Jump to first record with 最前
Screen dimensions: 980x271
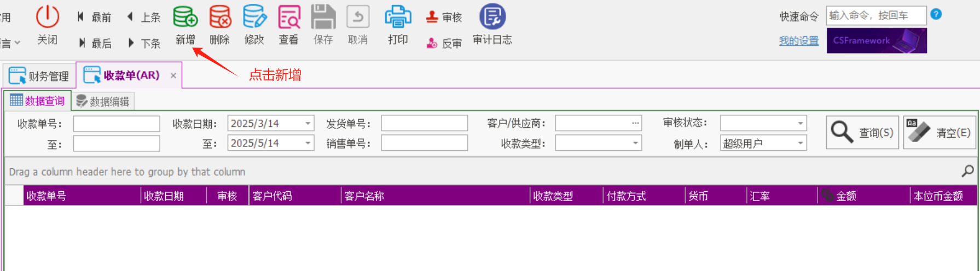94,17
